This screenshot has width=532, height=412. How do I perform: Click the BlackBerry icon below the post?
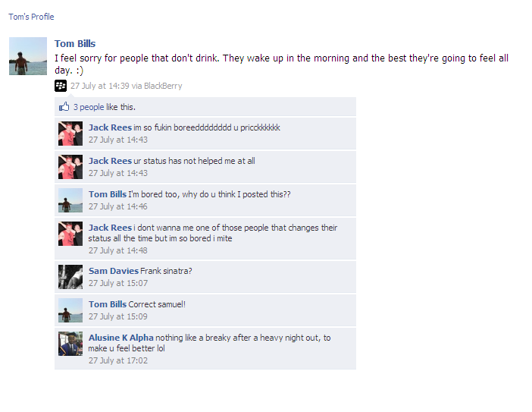(61, 86)
